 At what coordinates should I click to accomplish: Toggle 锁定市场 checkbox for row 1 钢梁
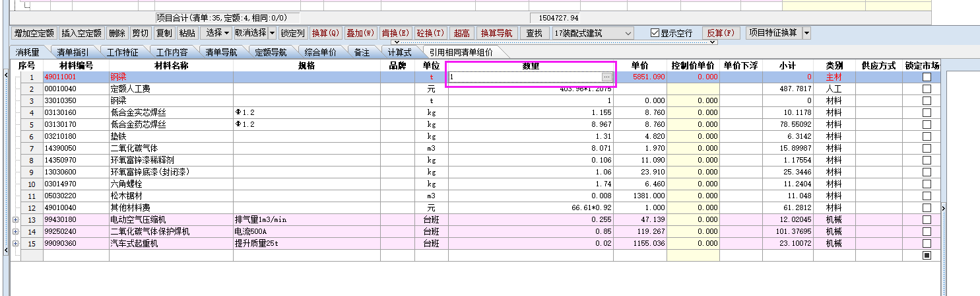927,77
